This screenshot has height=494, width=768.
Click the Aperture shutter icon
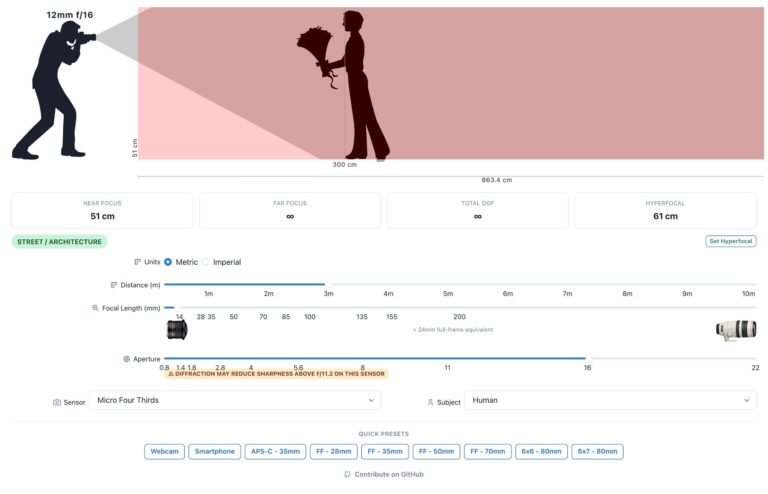pyautogui.click(x=126, y=359)
